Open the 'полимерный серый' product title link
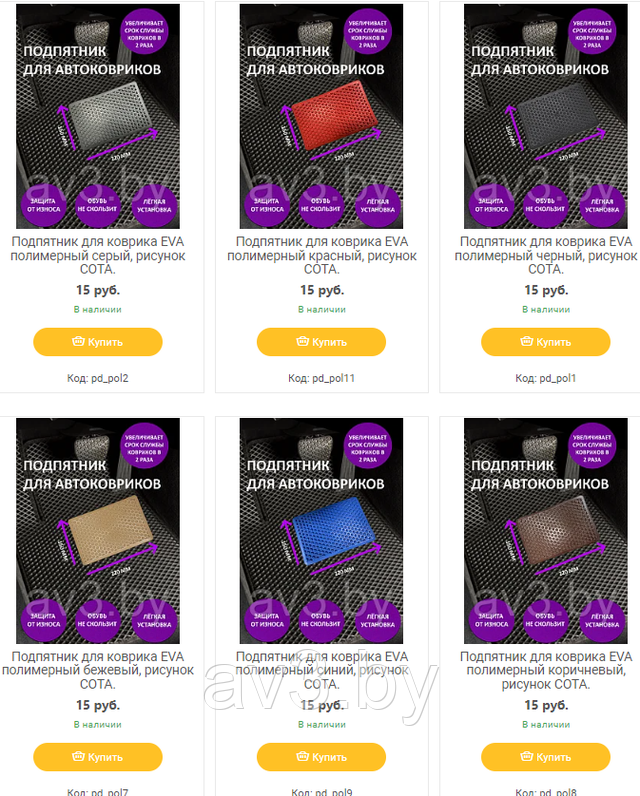The height and width of the screenshot is (796, 640). pyautogui.click(x=98, y=255)
